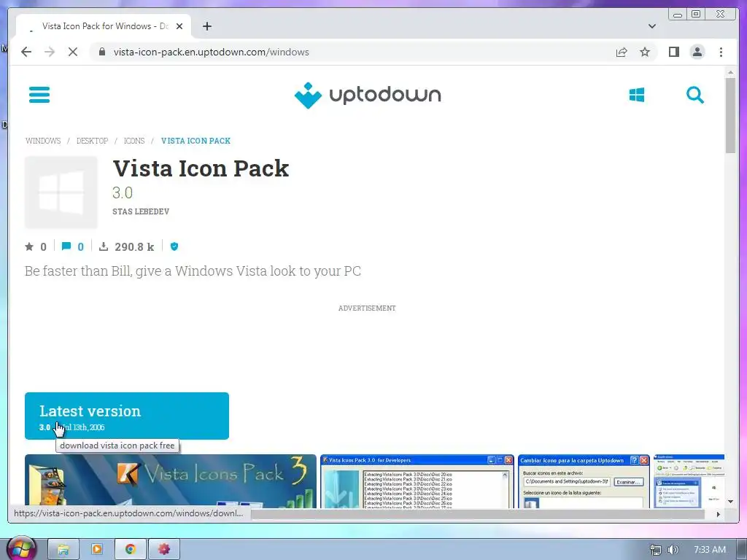This screenshot has height=560, width=747.
Task: Go to ICONS breadcrumb
Action: pos(134,141)
